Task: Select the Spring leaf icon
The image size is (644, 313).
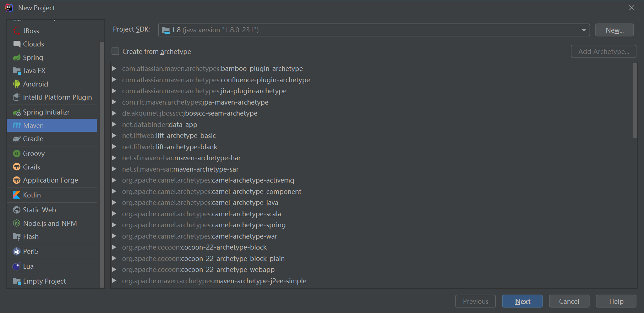Action: 17,57
